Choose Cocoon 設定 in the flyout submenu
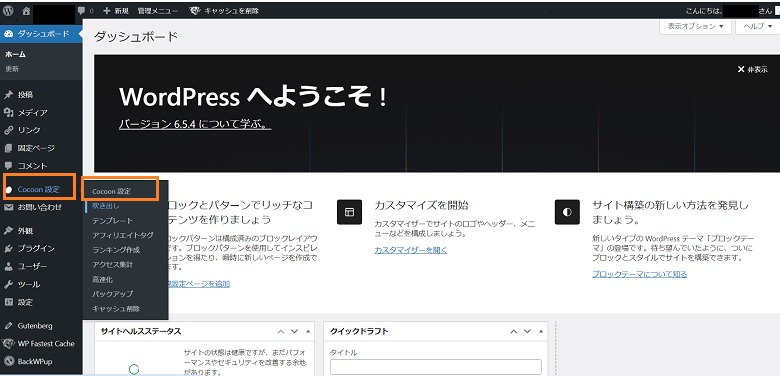780x376 pixels. point(112,191)
